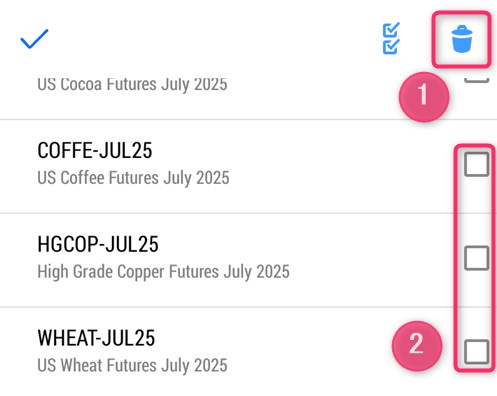
Task: Click the US Cocoa Futures July 2025 text
Action: click(x=132, y=84)
